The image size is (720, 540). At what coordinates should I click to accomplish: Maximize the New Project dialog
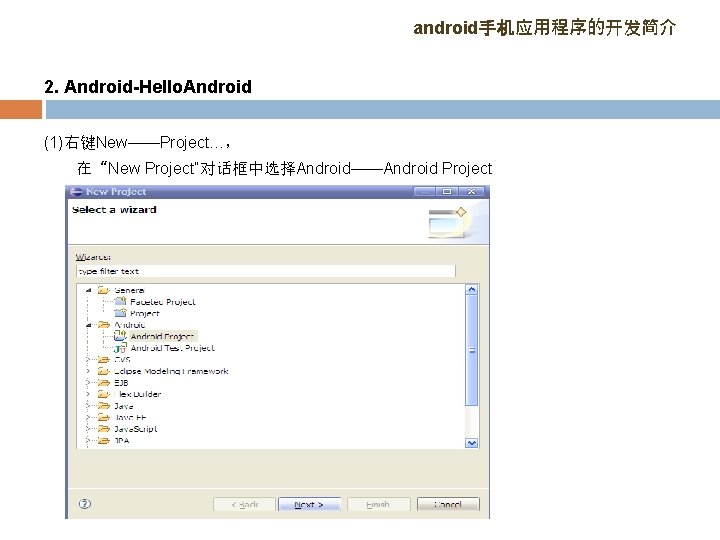point(447,191)
